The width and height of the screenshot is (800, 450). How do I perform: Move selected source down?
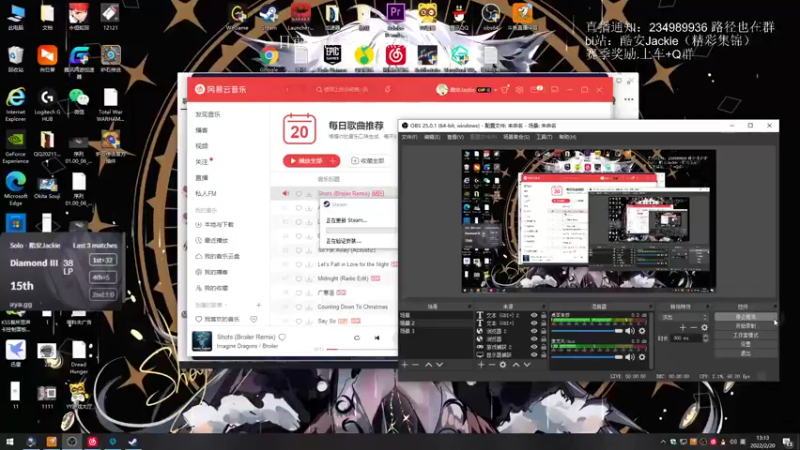pos(527,365)
